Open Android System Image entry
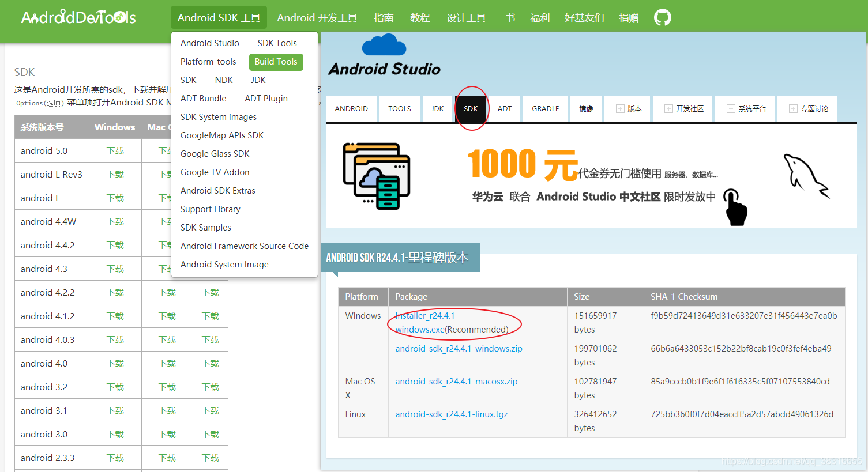 [x=224, y=265]
